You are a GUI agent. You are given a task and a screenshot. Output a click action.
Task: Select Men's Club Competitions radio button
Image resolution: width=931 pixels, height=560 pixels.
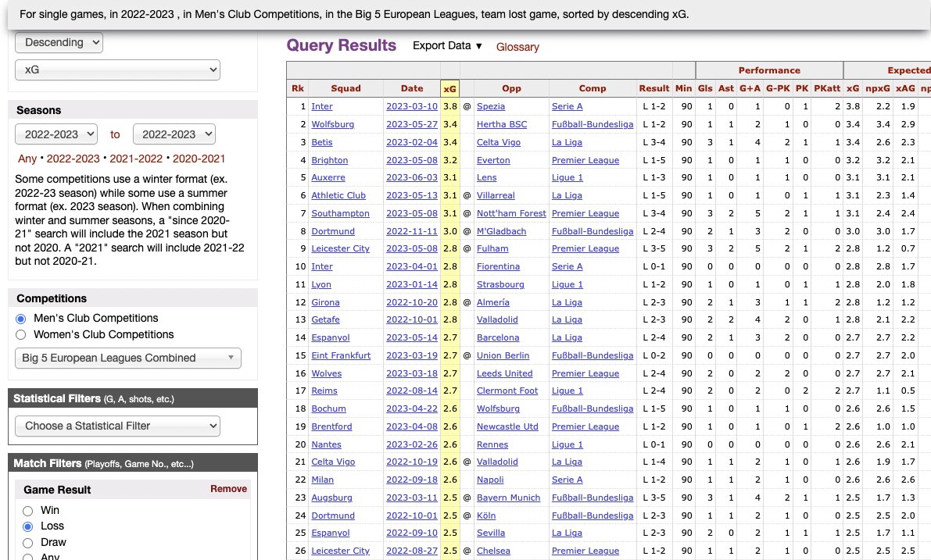click(x=21, y=319)
